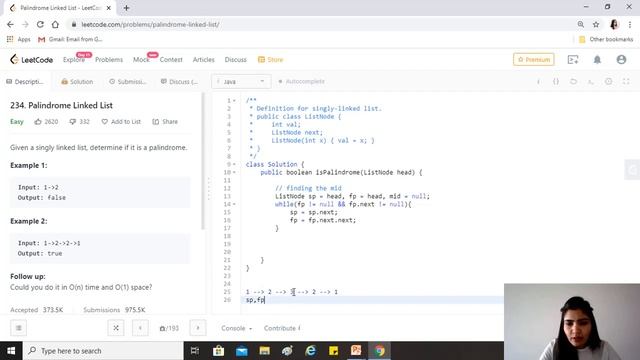Open browser home page icon
This screenshot has height=360, width=640.
pyautogui.click(x=55, y=24)
